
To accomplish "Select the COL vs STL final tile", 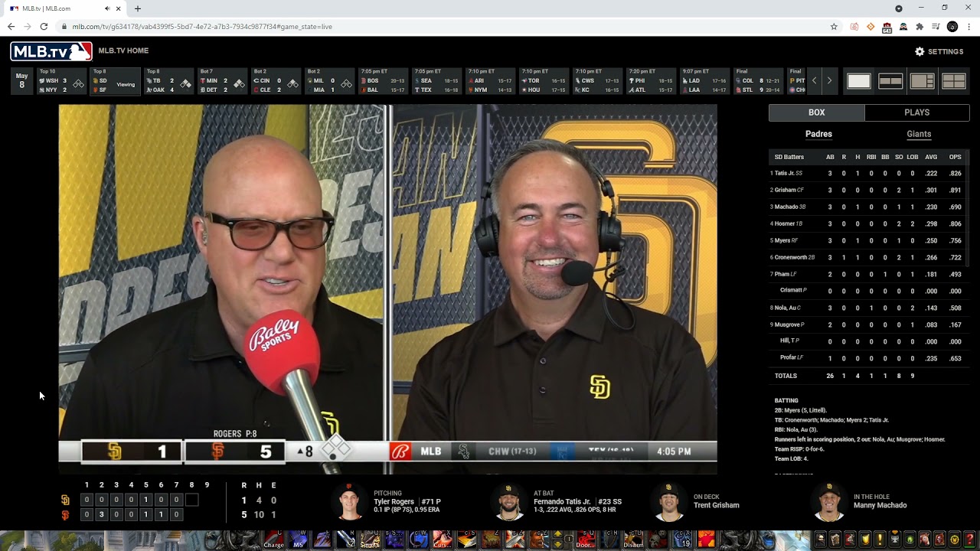I will 759,81.
